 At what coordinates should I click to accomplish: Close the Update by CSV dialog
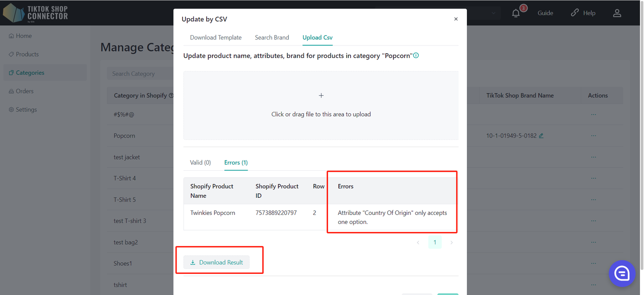[456, 19]
